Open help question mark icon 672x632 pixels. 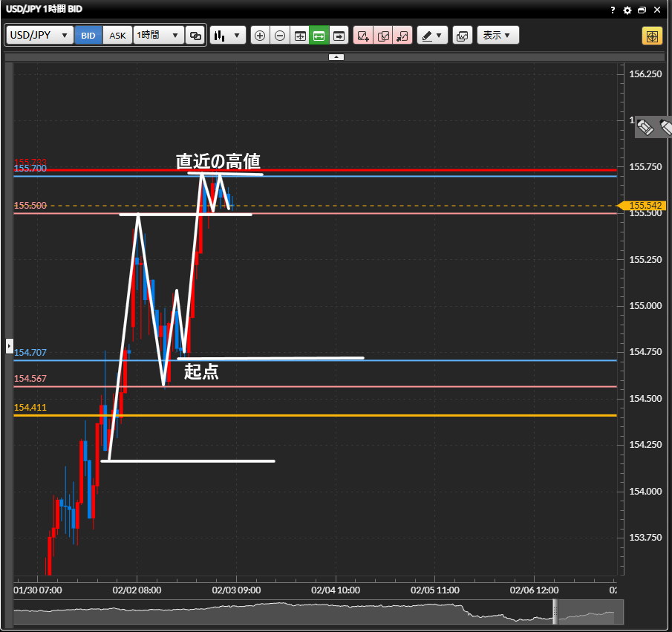[613, 10]
